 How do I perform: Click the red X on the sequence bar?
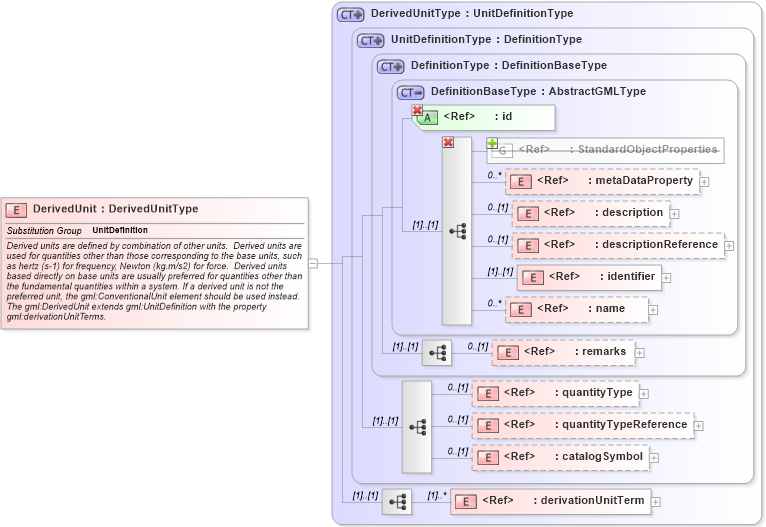pos(448,142)
